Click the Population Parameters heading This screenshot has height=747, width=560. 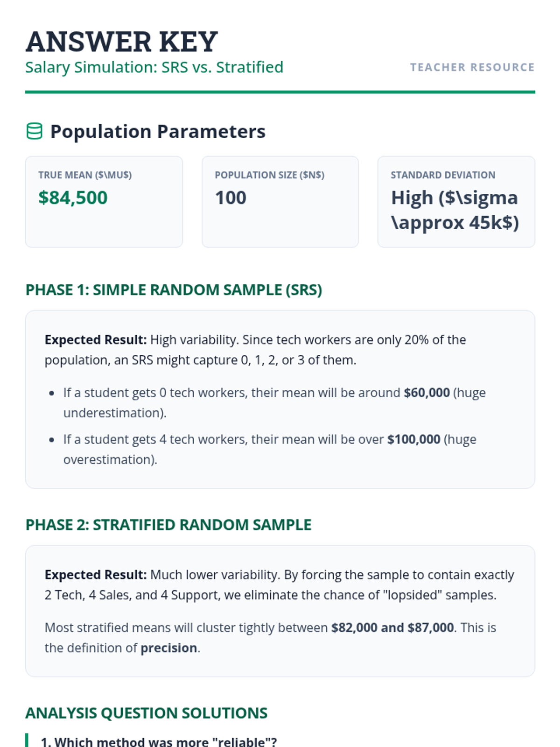(x=158, y=132)
